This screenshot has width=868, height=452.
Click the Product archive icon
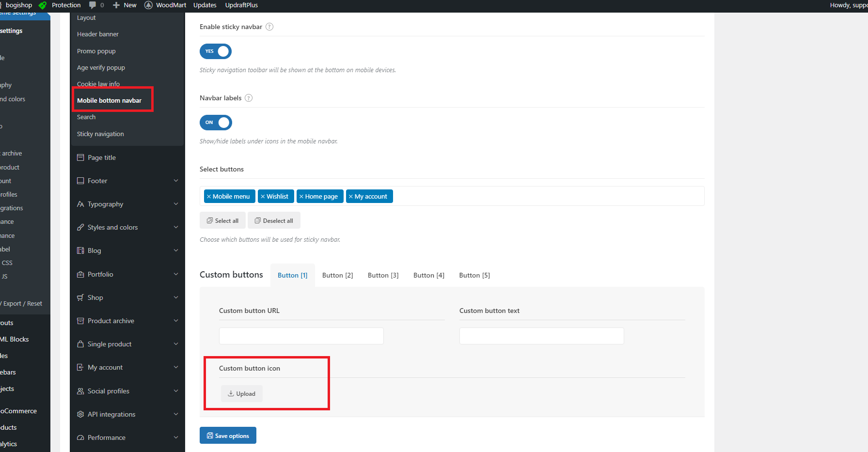pyautogui.click(x=80, y=321)
